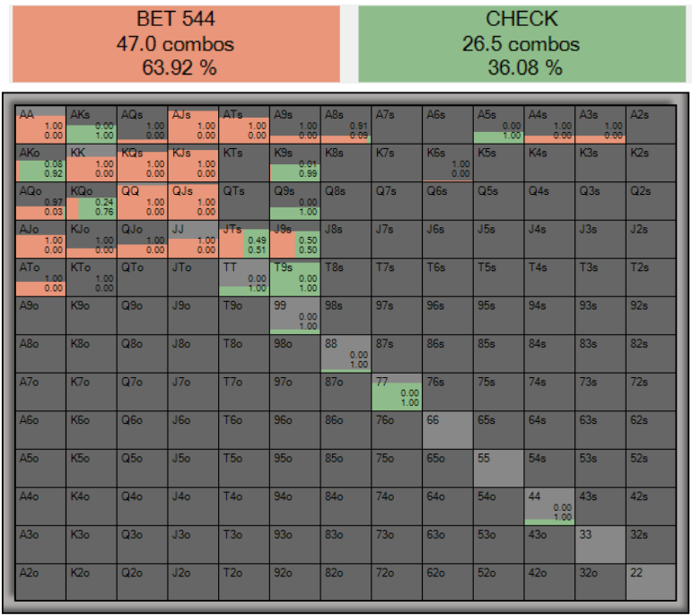Select the TT pocket pair cell

pyautogui.click(x=244, y=277)
